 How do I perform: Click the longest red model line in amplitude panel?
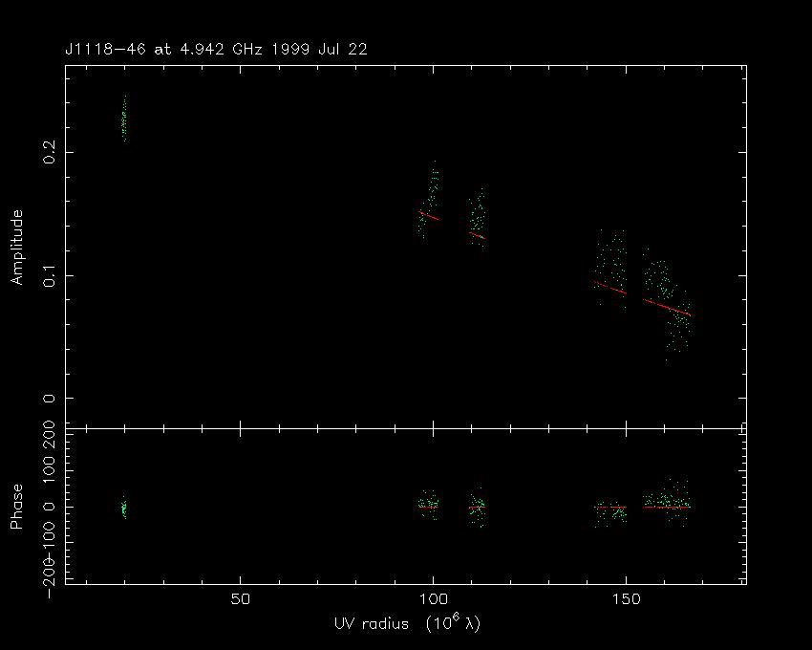coord(667,308)
